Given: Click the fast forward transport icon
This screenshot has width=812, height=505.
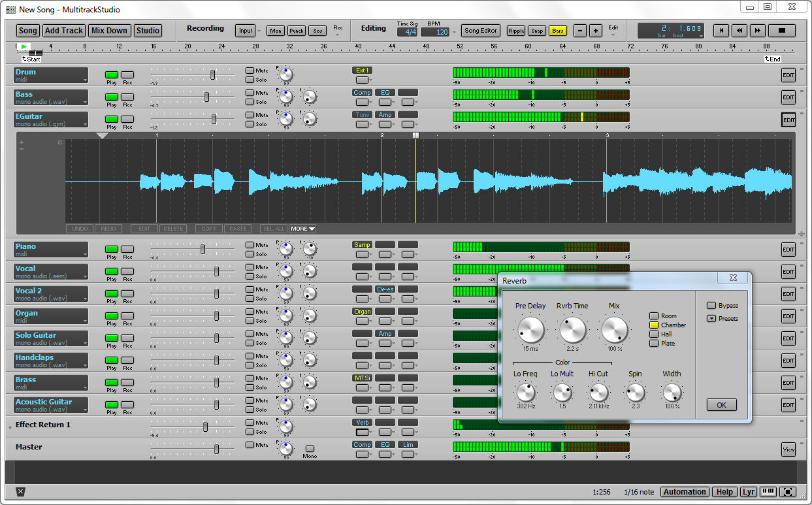Looking at the screenshot, I should [757, 30].
